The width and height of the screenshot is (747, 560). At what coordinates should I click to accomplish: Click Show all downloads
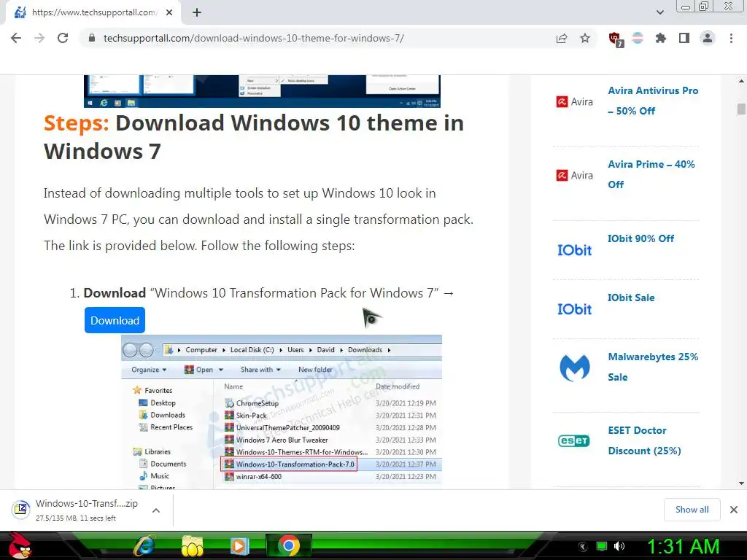[692, 510]
